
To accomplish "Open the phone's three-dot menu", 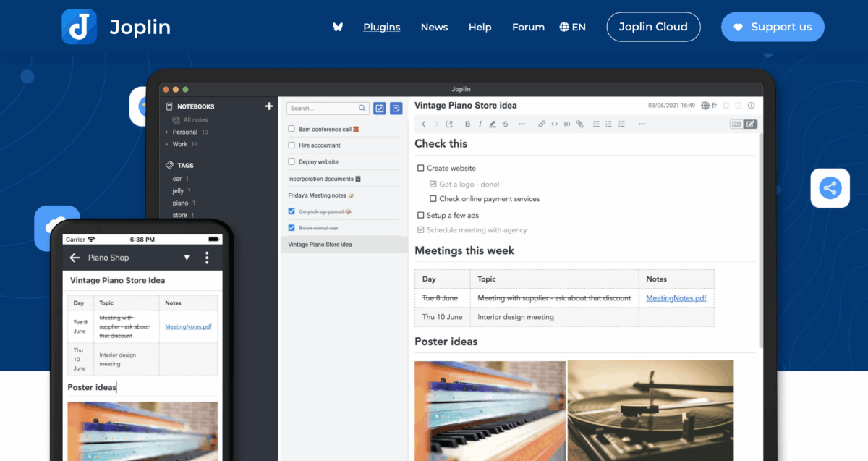I will pos(207,258).
